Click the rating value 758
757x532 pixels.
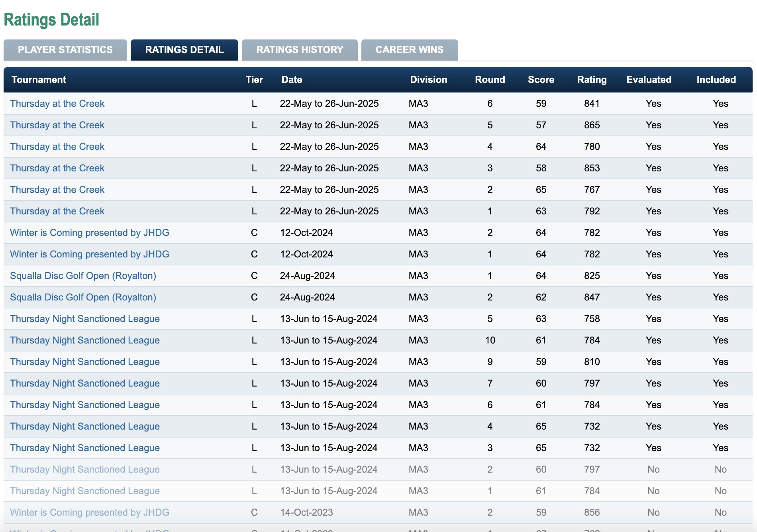coord(592,319)
